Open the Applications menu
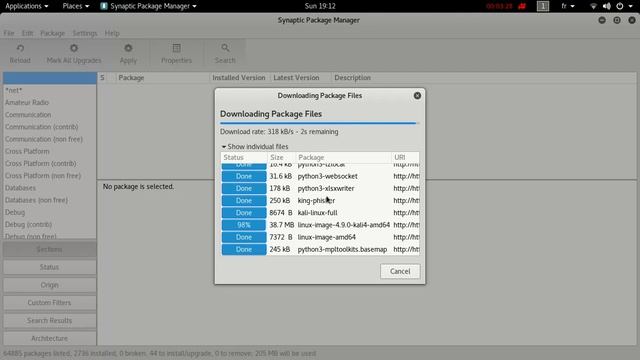The height and width of the screenshot is (360, 640). [x=27, y=6]
